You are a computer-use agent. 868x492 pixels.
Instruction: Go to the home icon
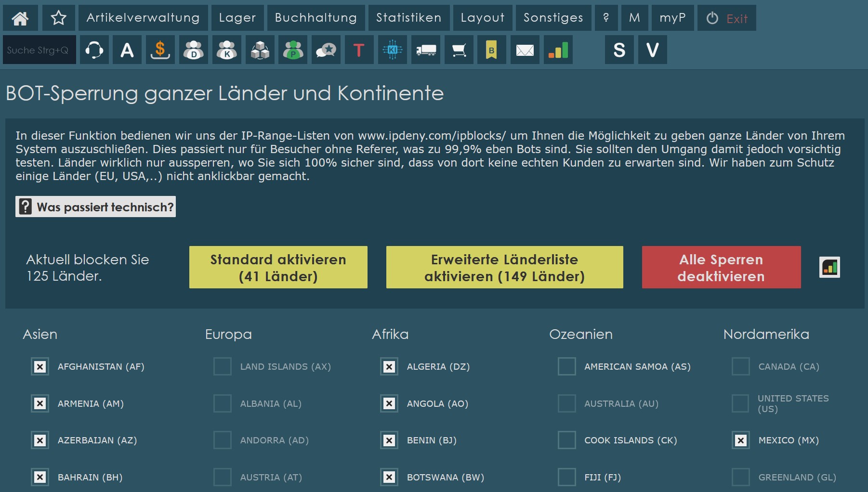pos(20,18)
